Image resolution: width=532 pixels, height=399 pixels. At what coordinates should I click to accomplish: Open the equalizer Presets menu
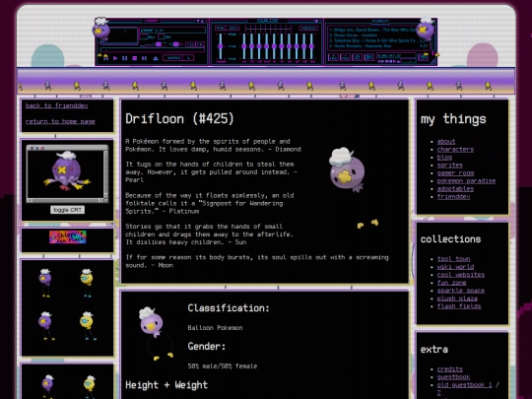pos(308,28)
